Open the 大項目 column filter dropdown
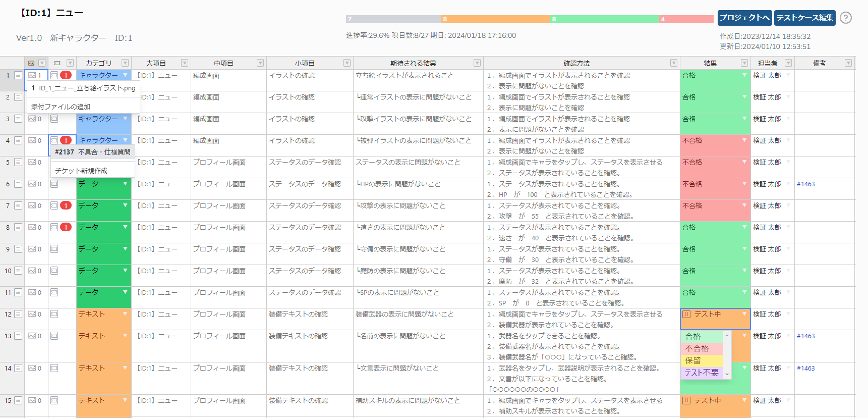868x418 pixels. (185, 63)
